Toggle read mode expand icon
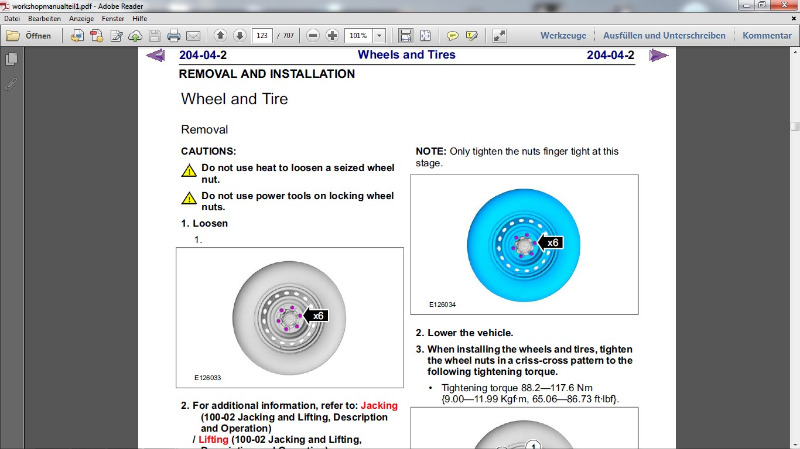Screen dimensions: 800x449 [499, 36]
